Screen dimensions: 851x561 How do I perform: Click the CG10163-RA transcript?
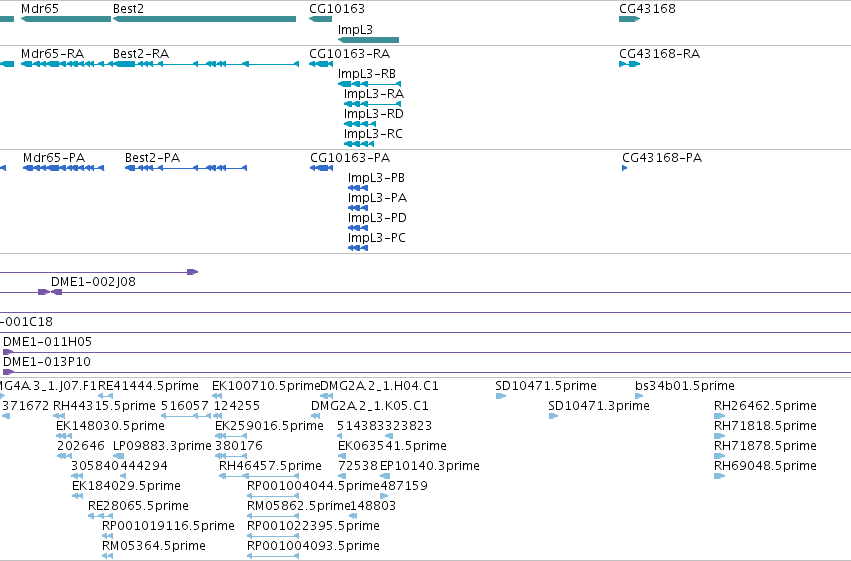point(321,64)
